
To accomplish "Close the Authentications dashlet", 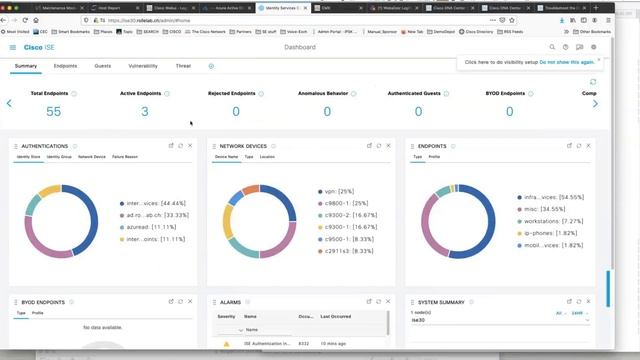I will pos(190,146).
